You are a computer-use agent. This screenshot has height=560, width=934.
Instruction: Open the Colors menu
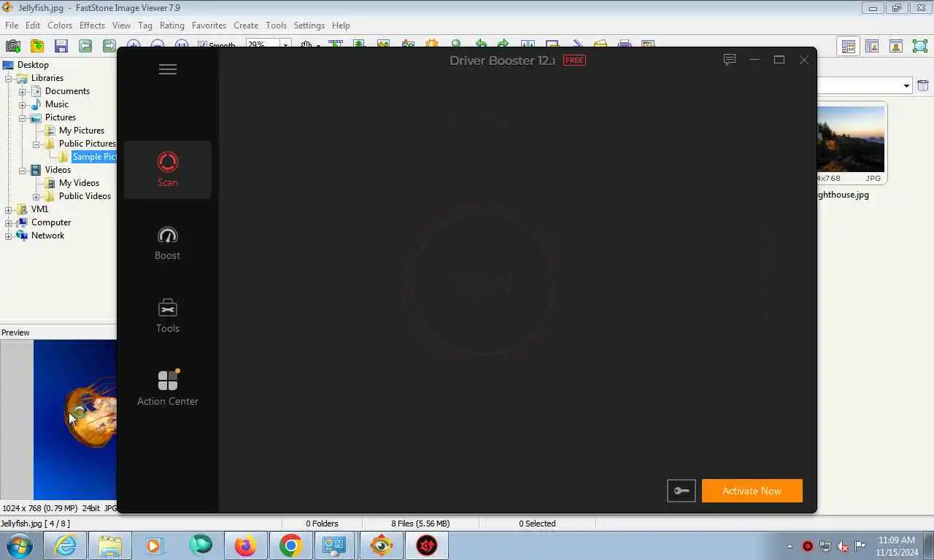point(60,25)
